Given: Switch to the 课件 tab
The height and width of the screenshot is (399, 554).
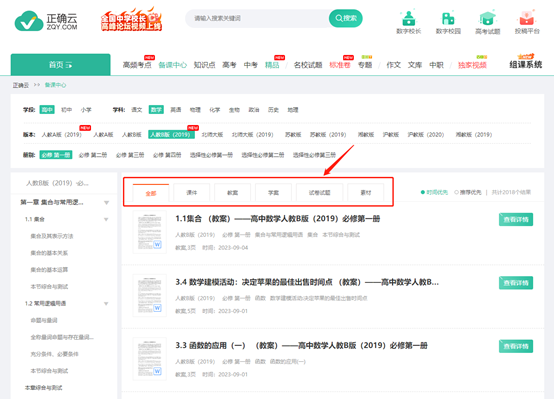Looking at the screenshot, I should 191,193.
